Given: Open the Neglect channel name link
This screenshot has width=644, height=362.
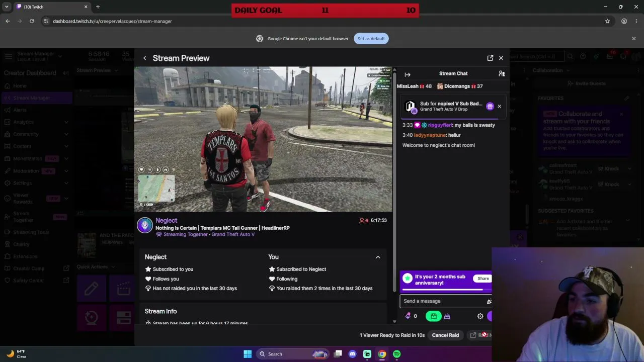Looking at the screenshot, I should (x=166, y=220).
